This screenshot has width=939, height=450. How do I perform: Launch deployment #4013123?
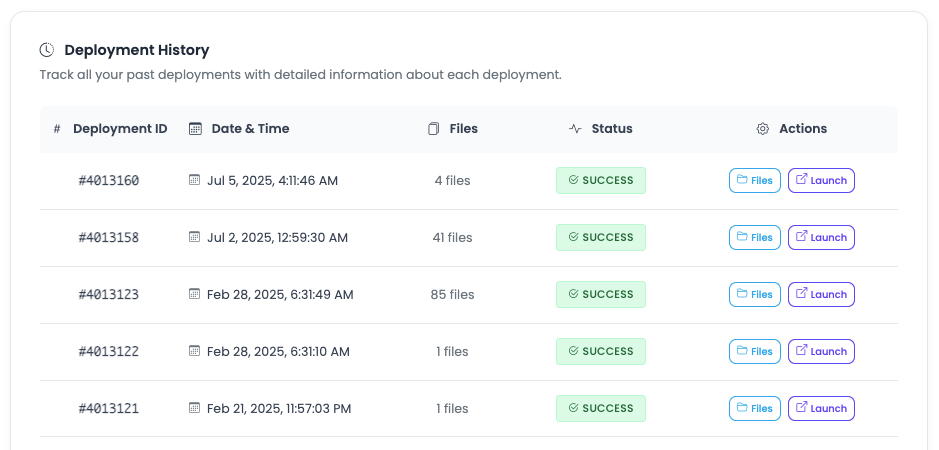click(821, 295)
